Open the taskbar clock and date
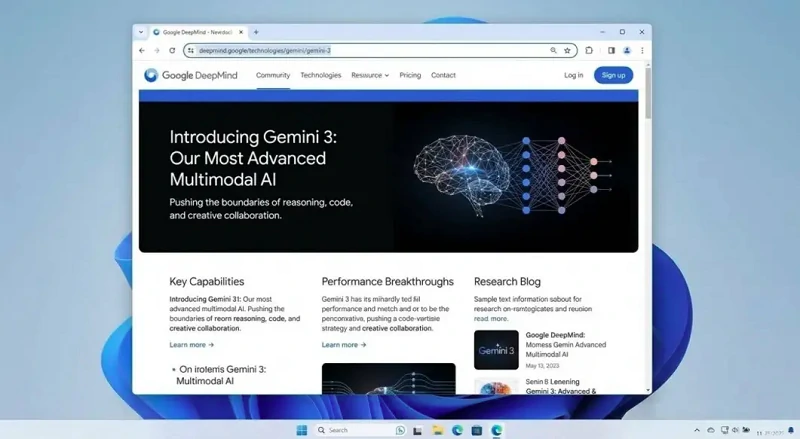The width and height of the screenshot is (800, 439). point(770,433)
